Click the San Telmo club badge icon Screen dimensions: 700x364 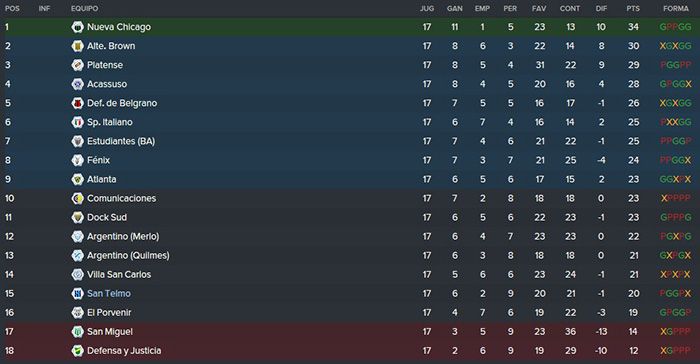78,293
